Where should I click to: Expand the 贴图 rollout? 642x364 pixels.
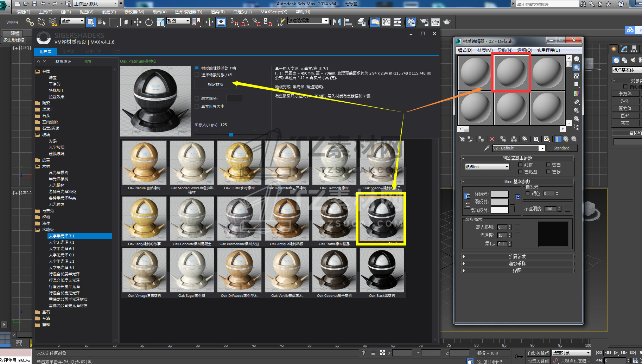(517, 270)
